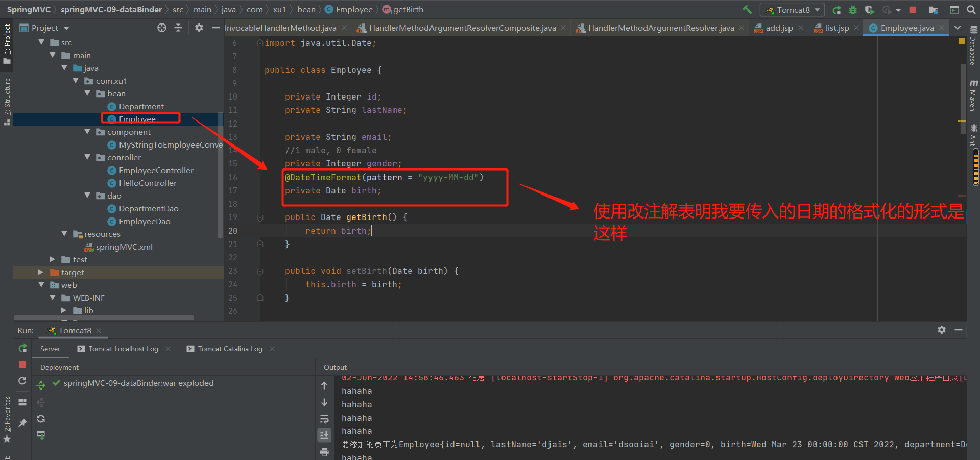The width and height of the screenshot is (980, 460).
Task: Switch to HandlerMethodArgumentResolverComposite.java tab
Action: point(462,28)
